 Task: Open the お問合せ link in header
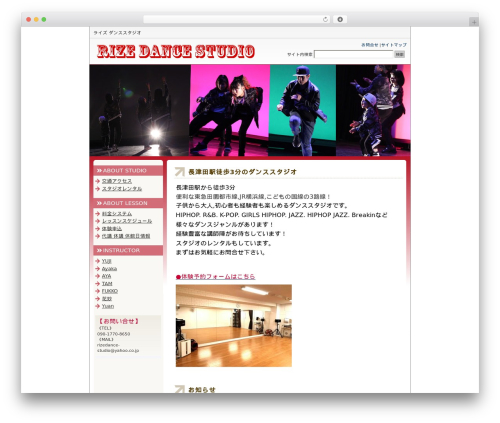[x=370, y=45]
